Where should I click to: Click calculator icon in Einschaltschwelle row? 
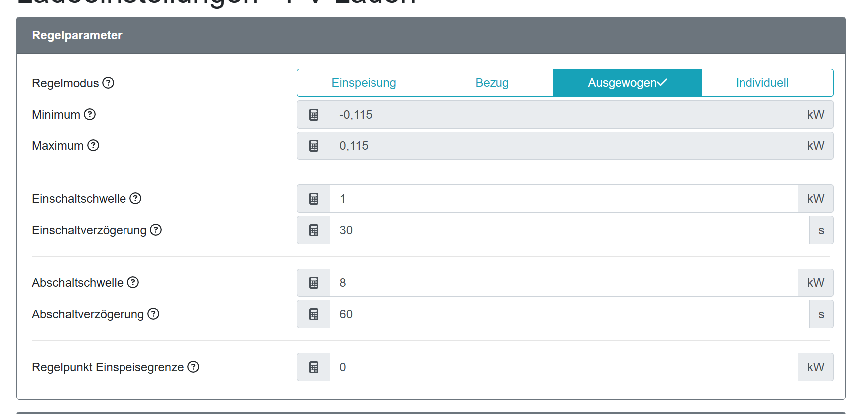[x=314, y=199]
